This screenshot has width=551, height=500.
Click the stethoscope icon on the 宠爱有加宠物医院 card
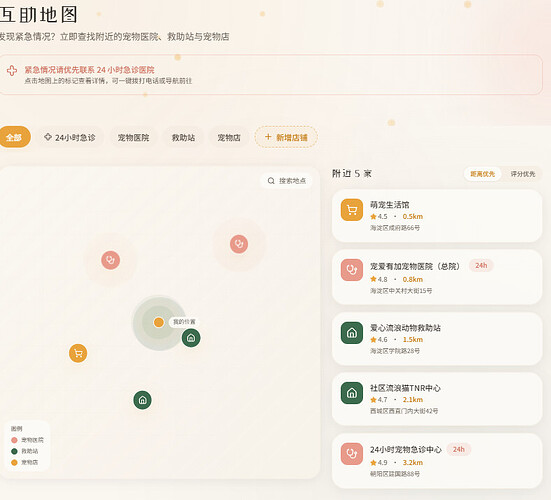(x=352, y=270)
